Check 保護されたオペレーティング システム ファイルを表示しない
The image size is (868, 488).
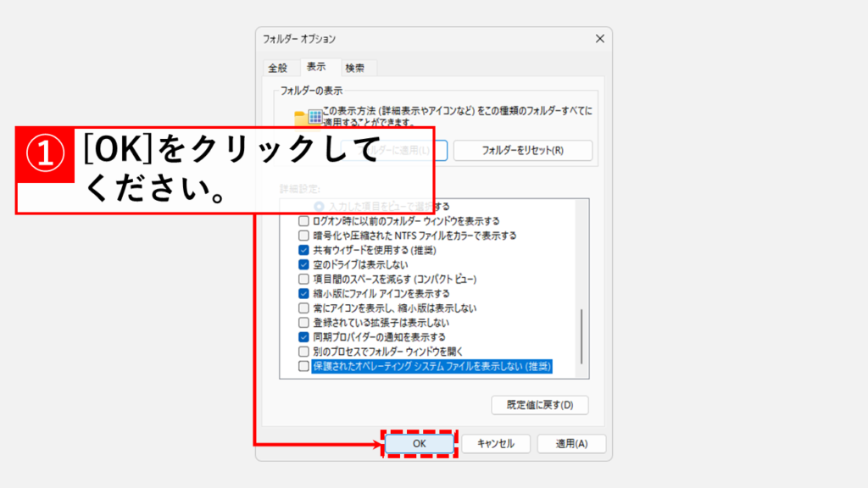pyautogui.click(x=304, y=366)
